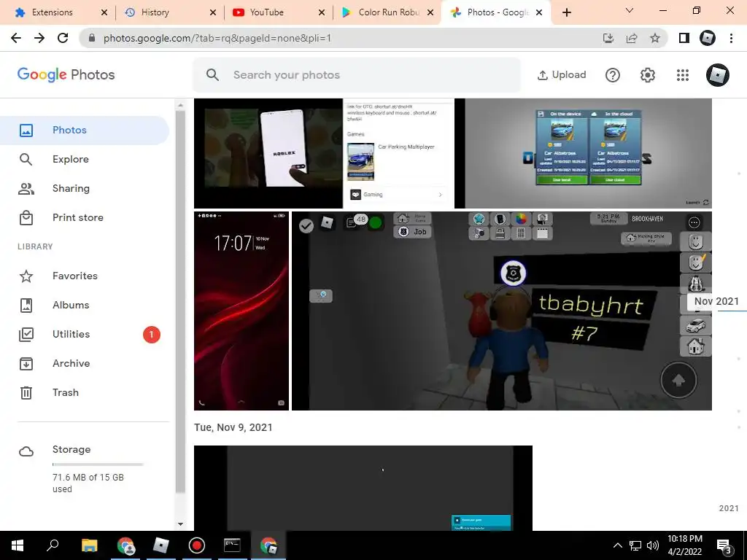This screenshot has width=747, height=560.
Task: Open the Google account avatar menu
Action: (x=718, y=75)
